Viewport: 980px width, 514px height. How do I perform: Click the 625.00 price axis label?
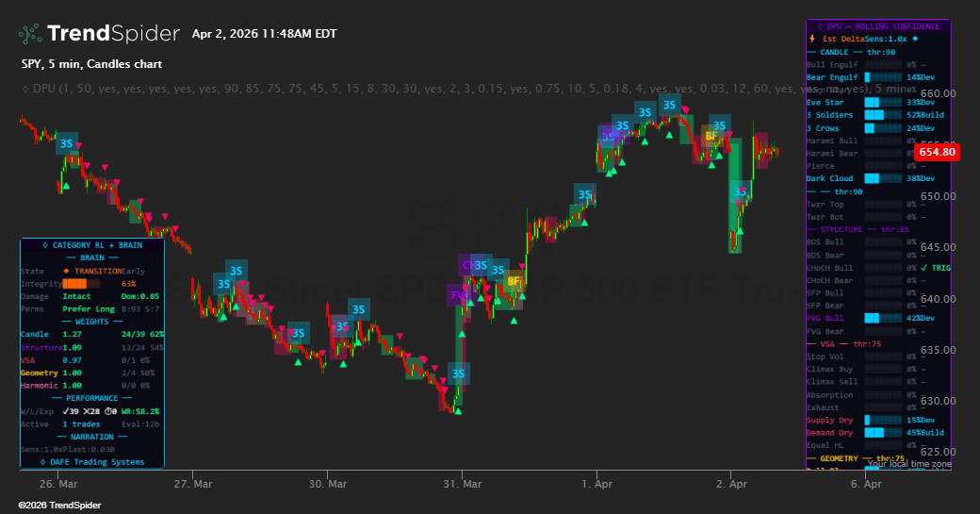939,452
